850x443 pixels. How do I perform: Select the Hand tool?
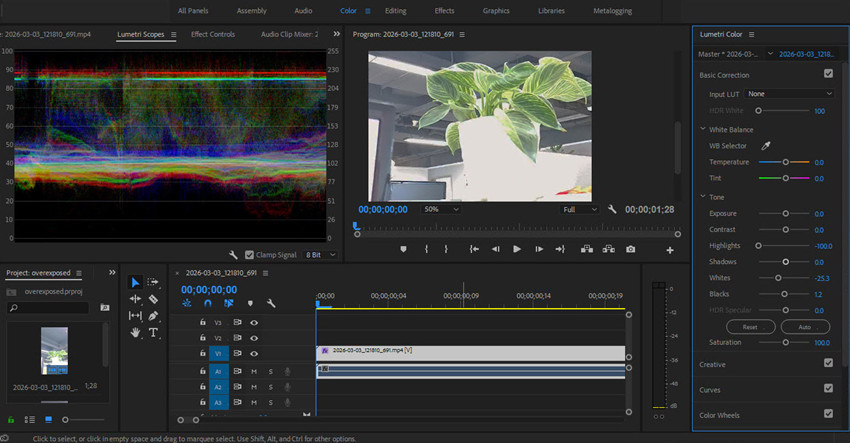(135, 332)
